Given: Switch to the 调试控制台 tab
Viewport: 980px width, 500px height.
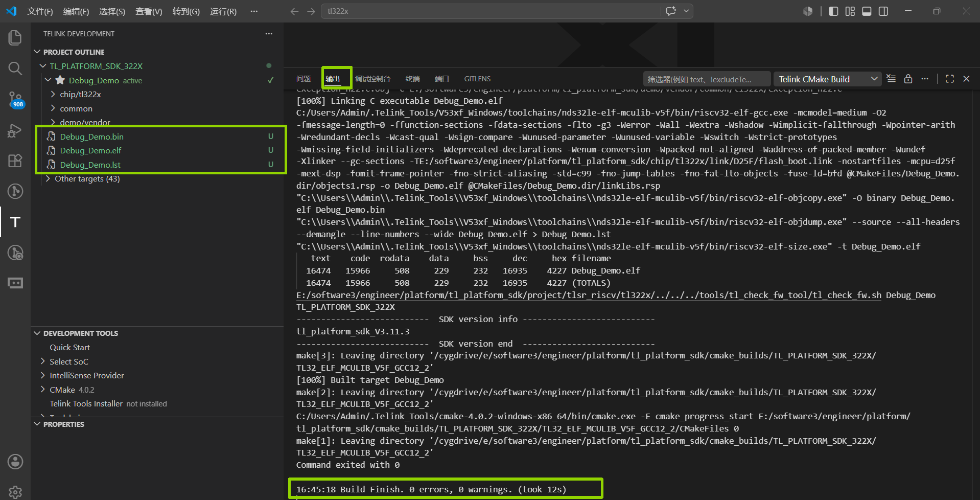Looking at the screenshot, I should [372, 79].
